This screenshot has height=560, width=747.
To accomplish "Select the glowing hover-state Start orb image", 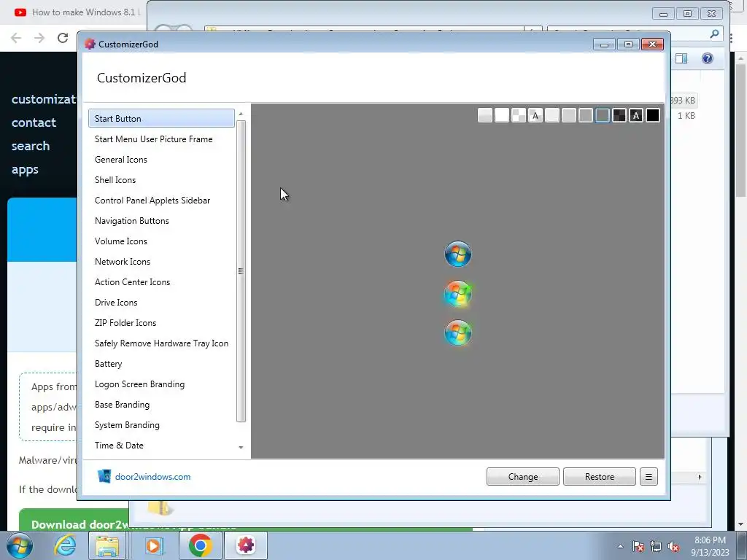I will pyautogui.click(x=458, y=293).
